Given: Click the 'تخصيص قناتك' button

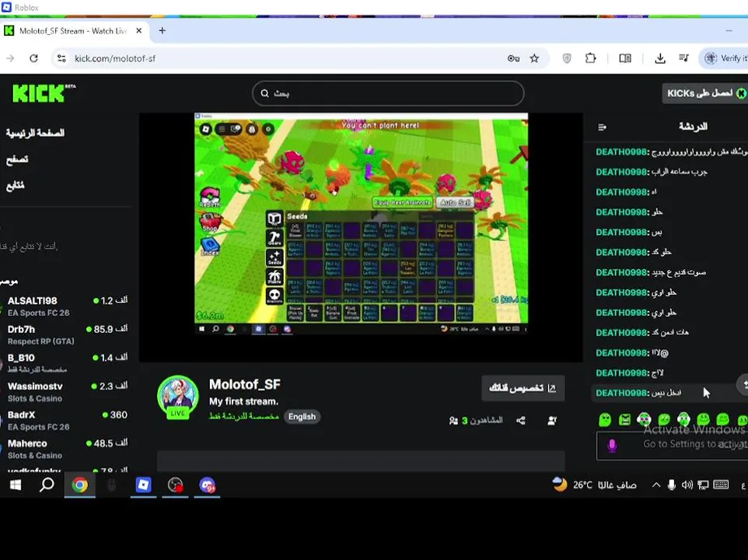Looking at the screenshot, I should [523, 388].
